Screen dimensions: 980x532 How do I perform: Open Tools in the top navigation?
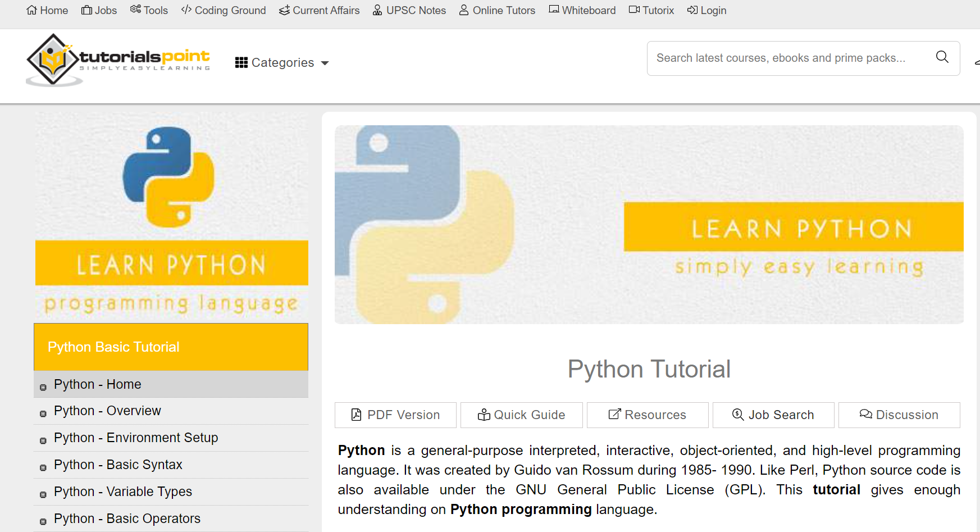click(x=149, y=10)
